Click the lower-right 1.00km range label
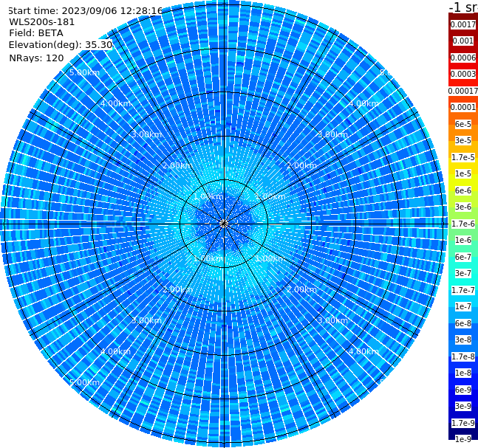Screen dimensions: 478x448 [270, 258]
